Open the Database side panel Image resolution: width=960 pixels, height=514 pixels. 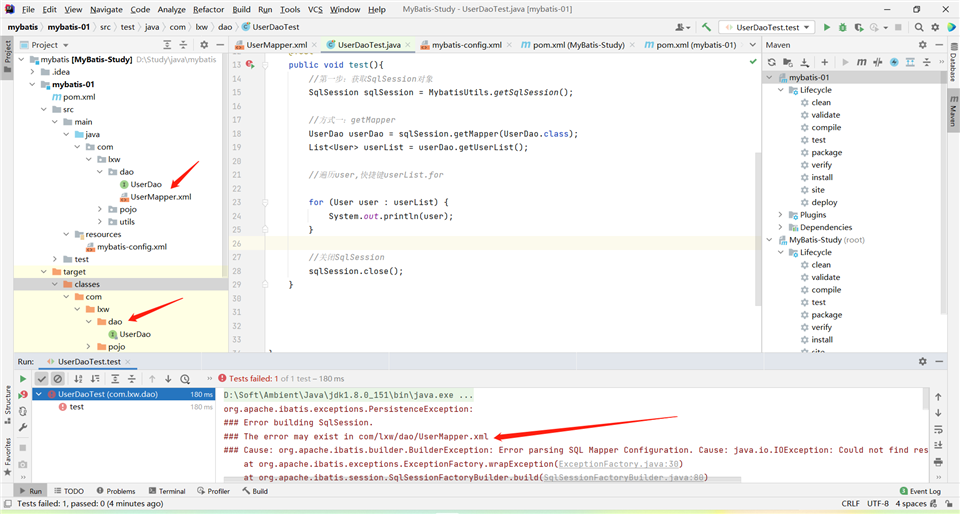pos(953,61)
